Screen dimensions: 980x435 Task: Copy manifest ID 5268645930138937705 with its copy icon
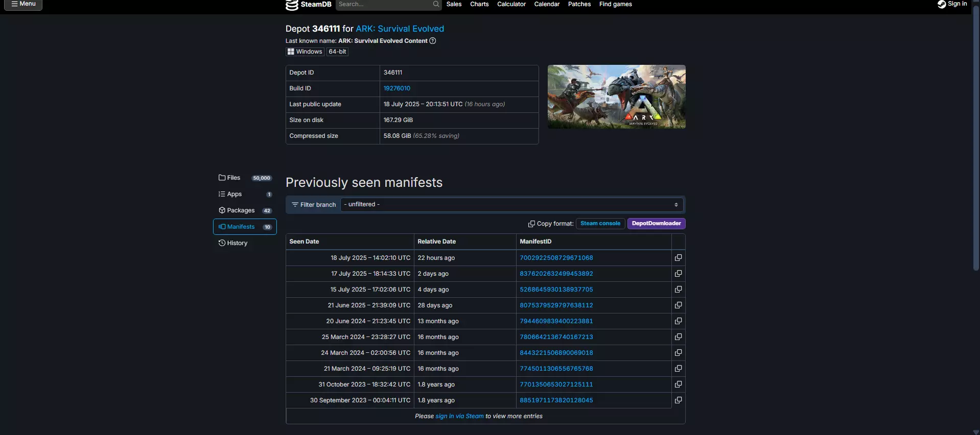coord(678,289)
